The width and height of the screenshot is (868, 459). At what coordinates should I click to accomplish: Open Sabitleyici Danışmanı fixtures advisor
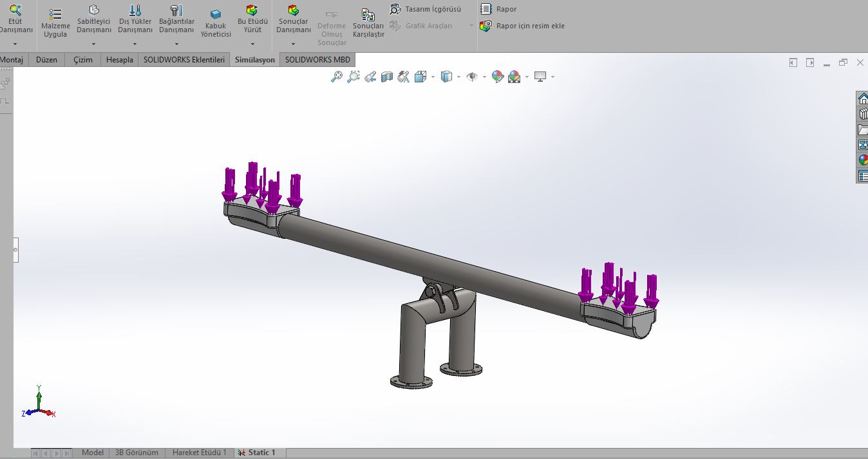pos(94,19)
